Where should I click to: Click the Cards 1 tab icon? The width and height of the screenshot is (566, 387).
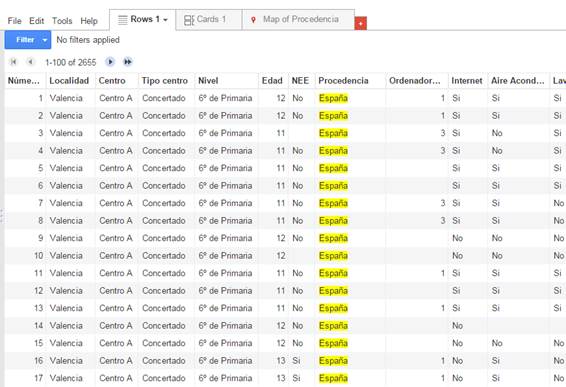click(189, 20)
